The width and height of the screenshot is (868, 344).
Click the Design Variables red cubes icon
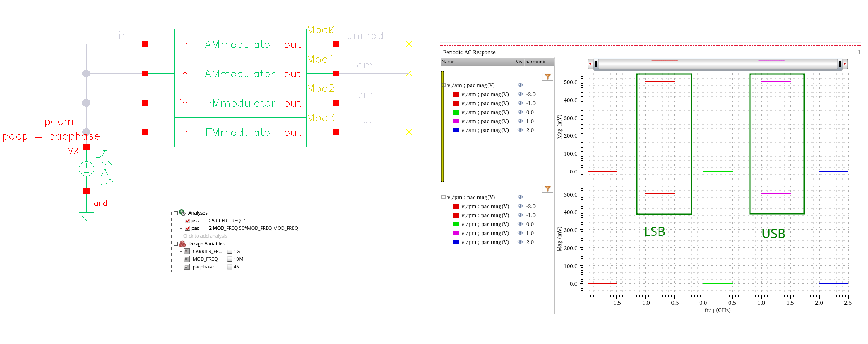[x=182, y=244]
